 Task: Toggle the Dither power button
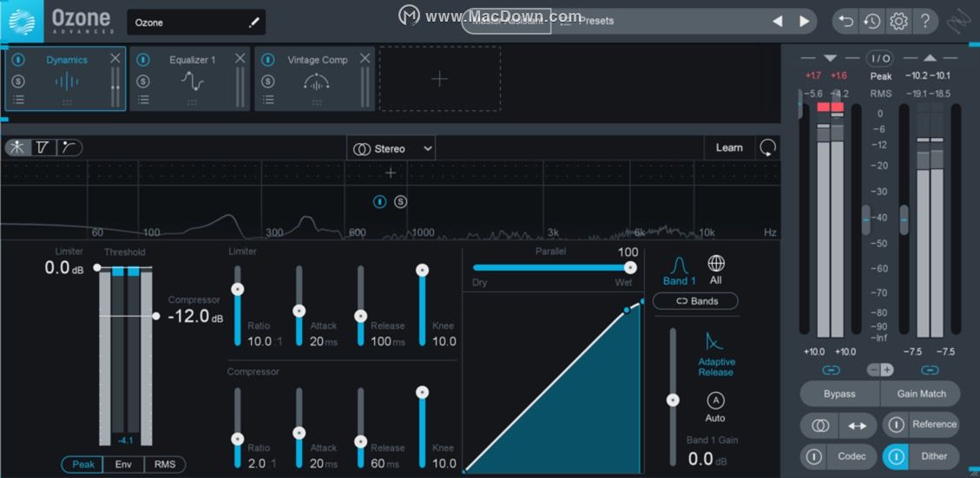[x=897, y=456]
